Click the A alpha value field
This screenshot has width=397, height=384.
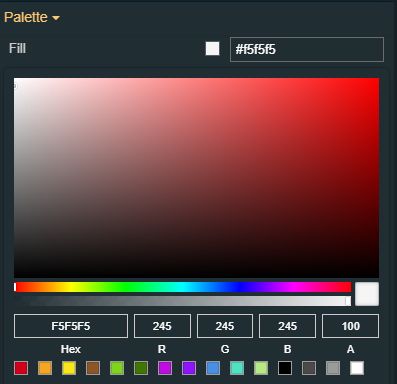350,326
